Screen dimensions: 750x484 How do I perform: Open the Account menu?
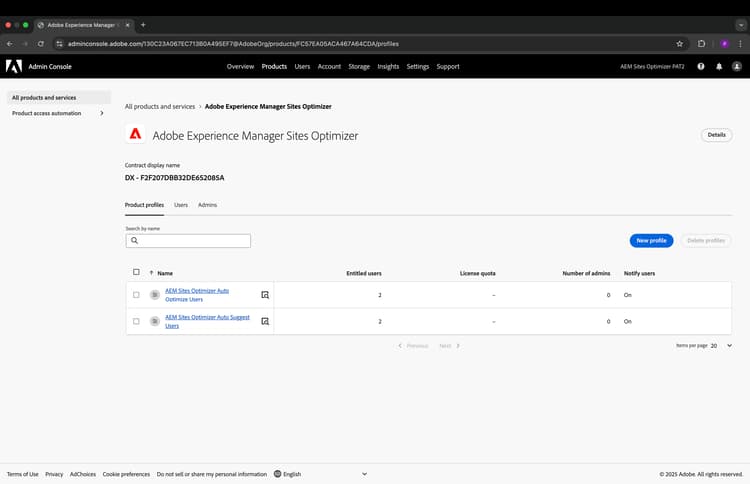point(329,66)
